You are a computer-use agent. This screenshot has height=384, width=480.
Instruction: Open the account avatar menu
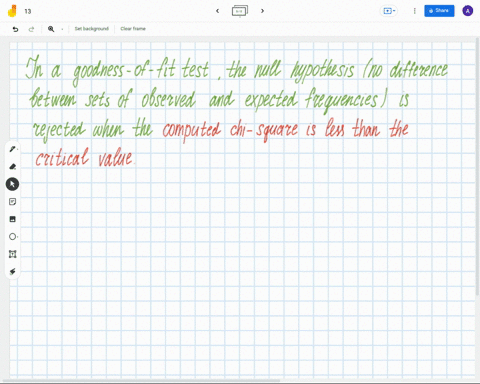point(468,11)
